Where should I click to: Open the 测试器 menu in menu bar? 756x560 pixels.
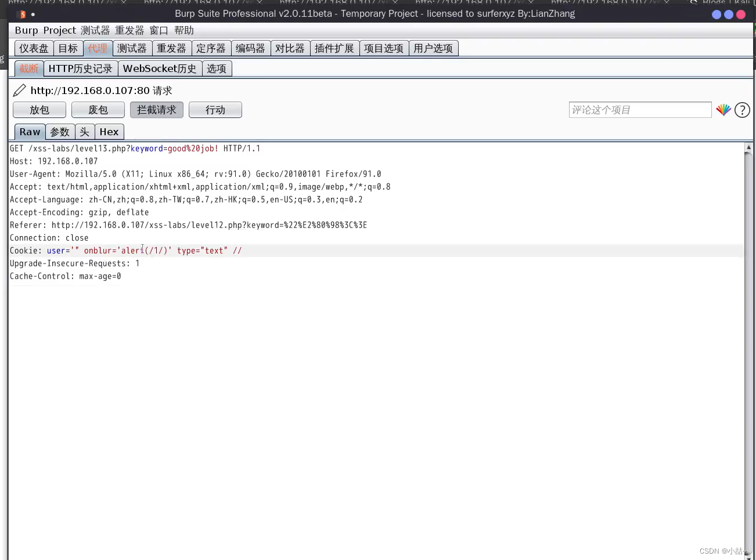coord(95,30)
